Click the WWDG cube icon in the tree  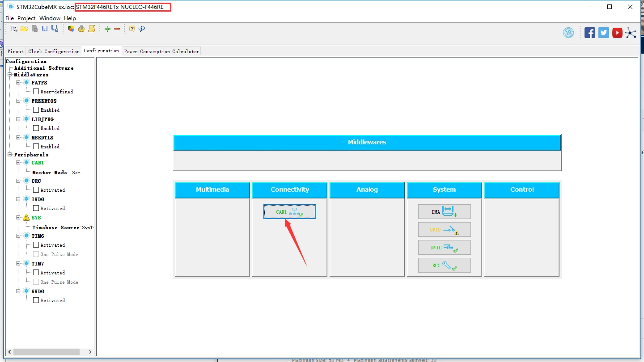click(26, 291)
